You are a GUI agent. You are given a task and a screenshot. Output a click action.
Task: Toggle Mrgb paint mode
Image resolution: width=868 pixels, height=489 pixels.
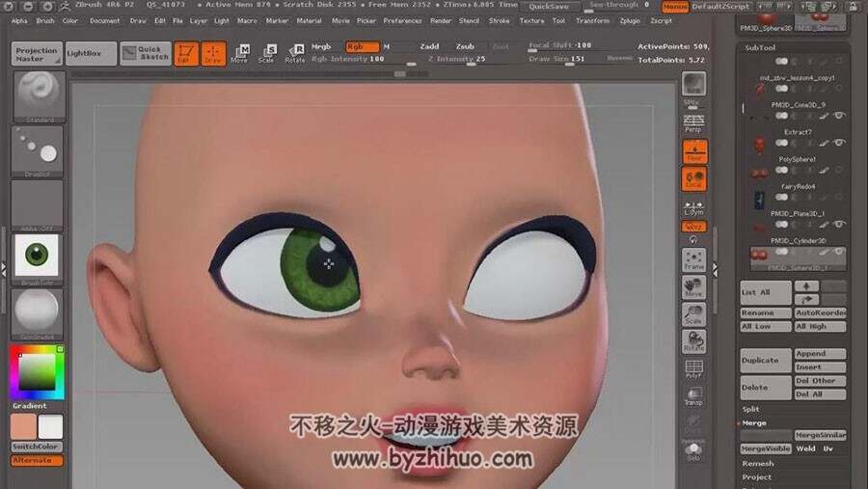pyautogui.click(x=321, y=47)
